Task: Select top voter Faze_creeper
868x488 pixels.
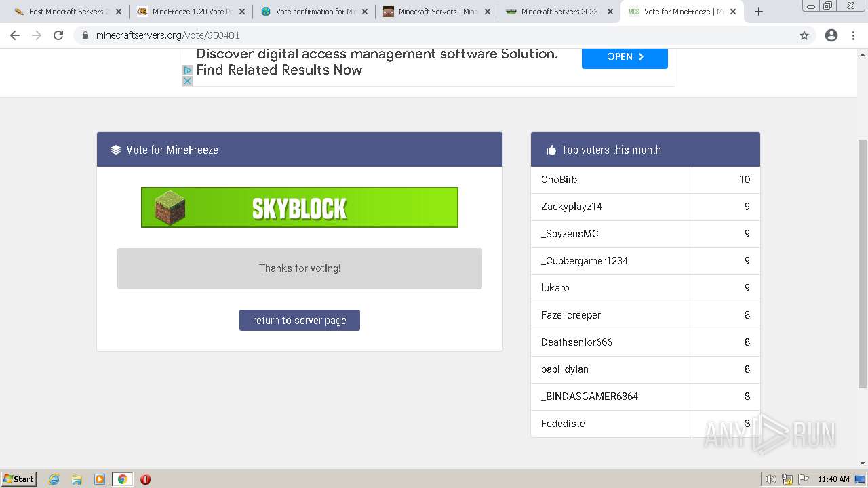Action: [x=571, y=315]
